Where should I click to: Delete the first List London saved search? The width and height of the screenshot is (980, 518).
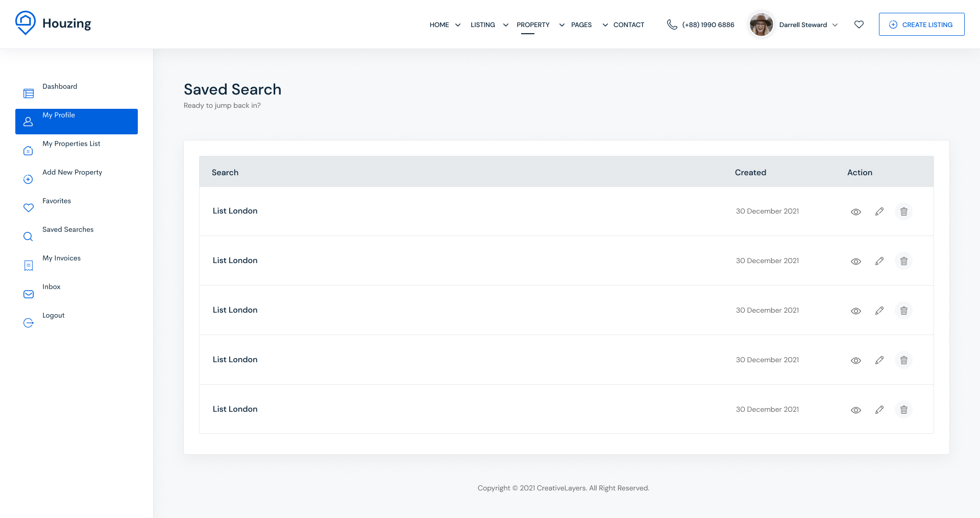tap(903, 211)
